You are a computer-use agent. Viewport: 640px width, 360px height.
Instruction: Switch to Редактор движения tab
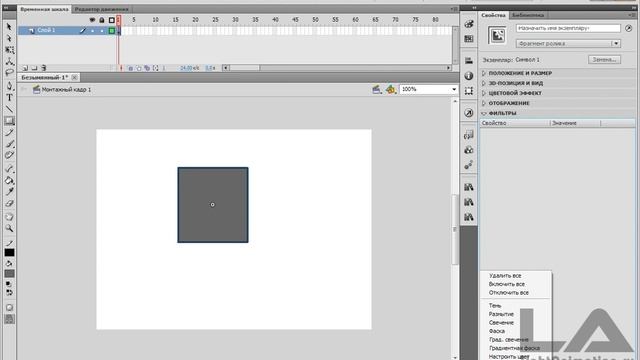101,9
